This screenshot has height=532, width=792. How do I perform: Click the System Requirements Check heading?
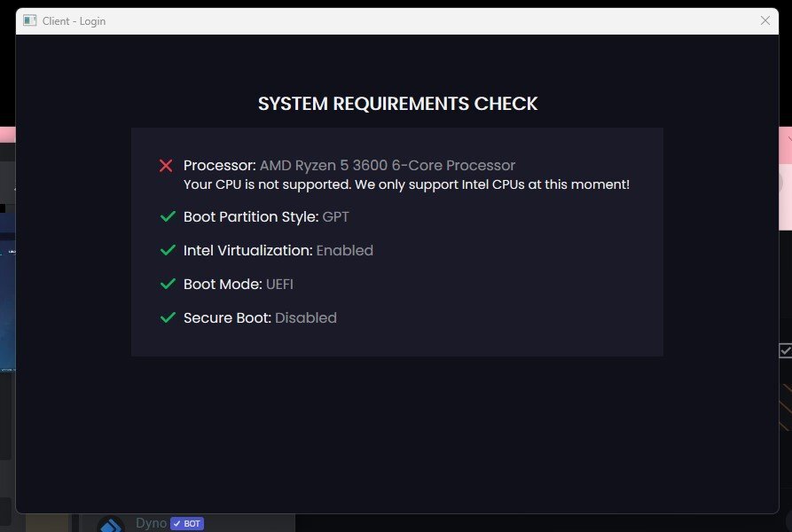pos(397,104)
